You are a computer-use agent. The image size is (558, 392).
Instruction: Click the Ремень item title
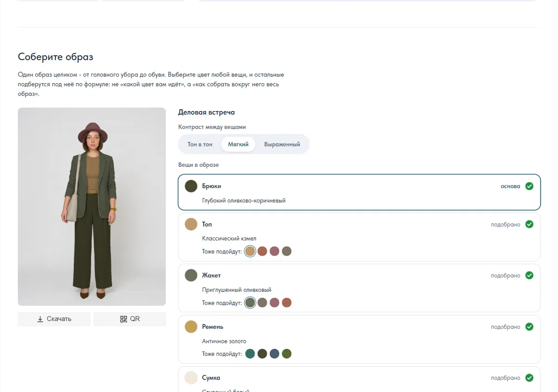pos(213,327)
